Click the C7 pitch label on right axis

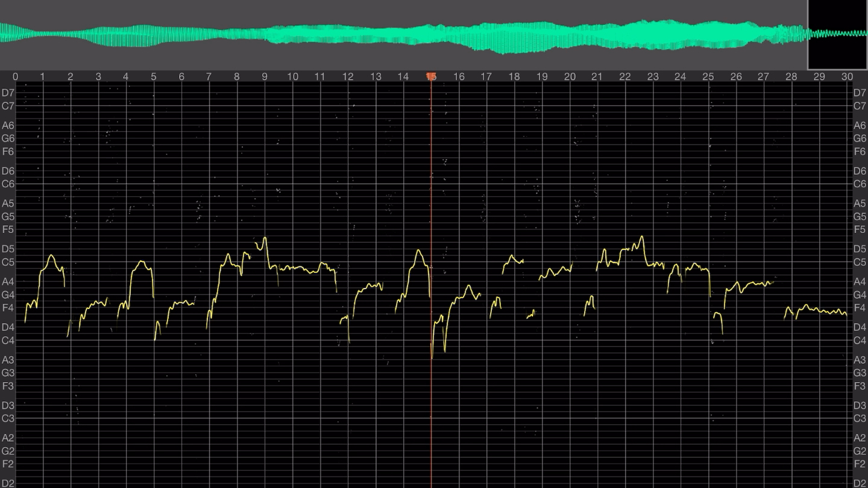coord(860,106)
